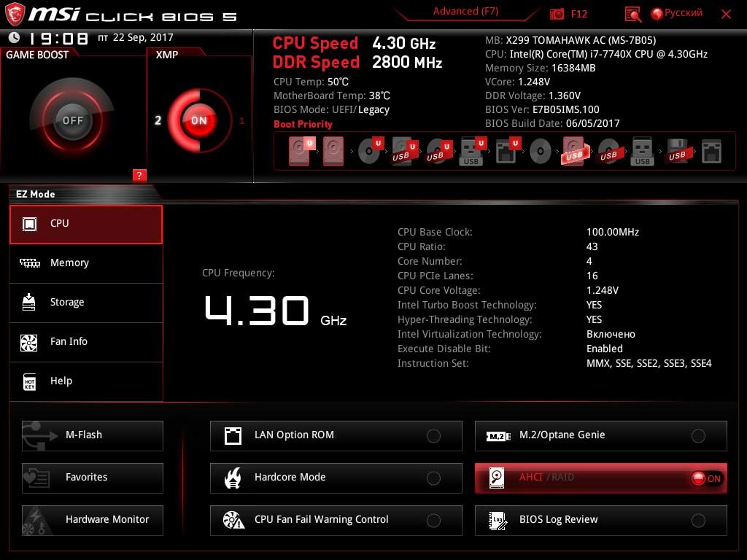Image resolution: width=747 pixels, height=560 pixels.
Task: Select the highlighted UEFI hard disk boot device
Action: (x=301, y=151)
